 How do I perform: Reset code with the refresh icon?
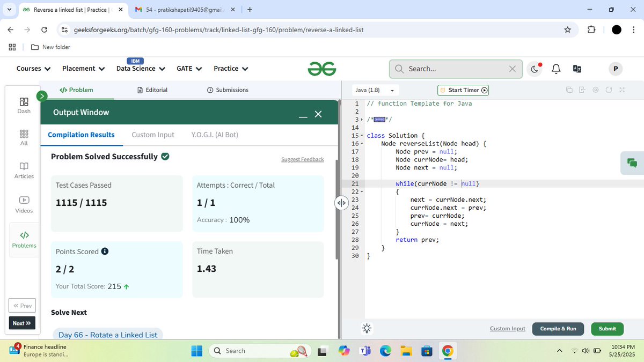[x=609, y=90]
